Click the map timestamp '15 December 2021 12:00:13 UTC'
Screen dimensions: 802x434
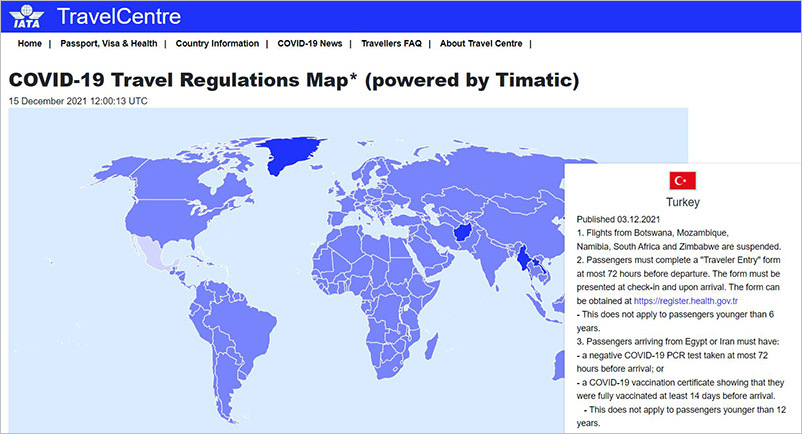click(x=78, y=101)
